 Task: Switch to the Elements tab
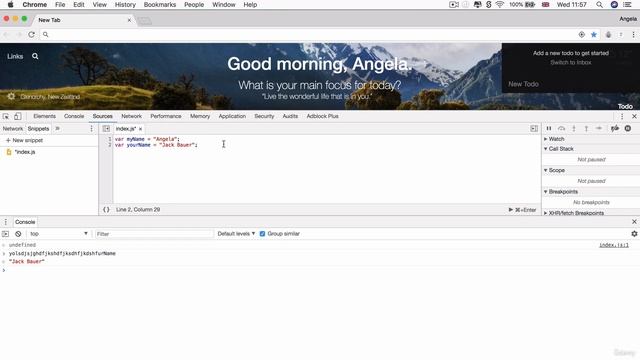(x=44, y=116)
